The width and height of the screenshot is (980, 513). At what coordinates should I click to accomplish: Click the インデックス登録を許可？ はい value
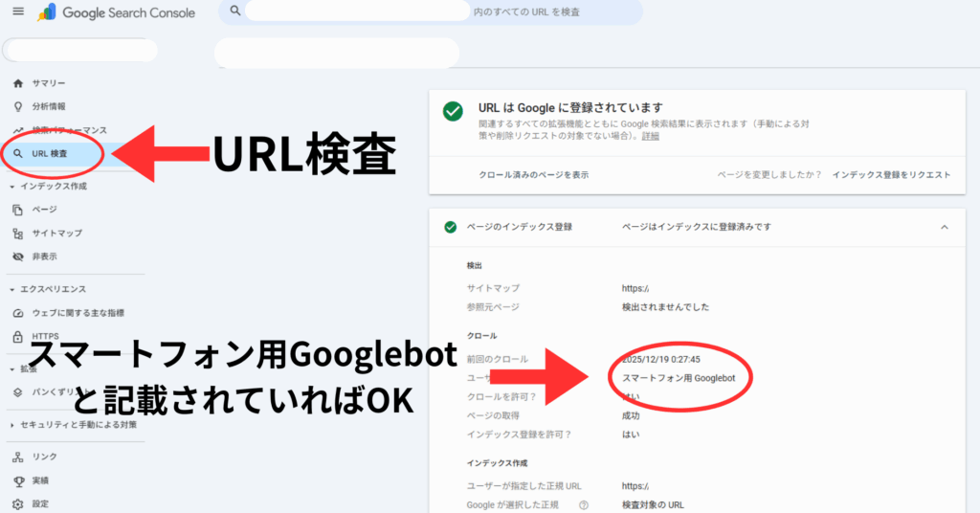point(631,435)
